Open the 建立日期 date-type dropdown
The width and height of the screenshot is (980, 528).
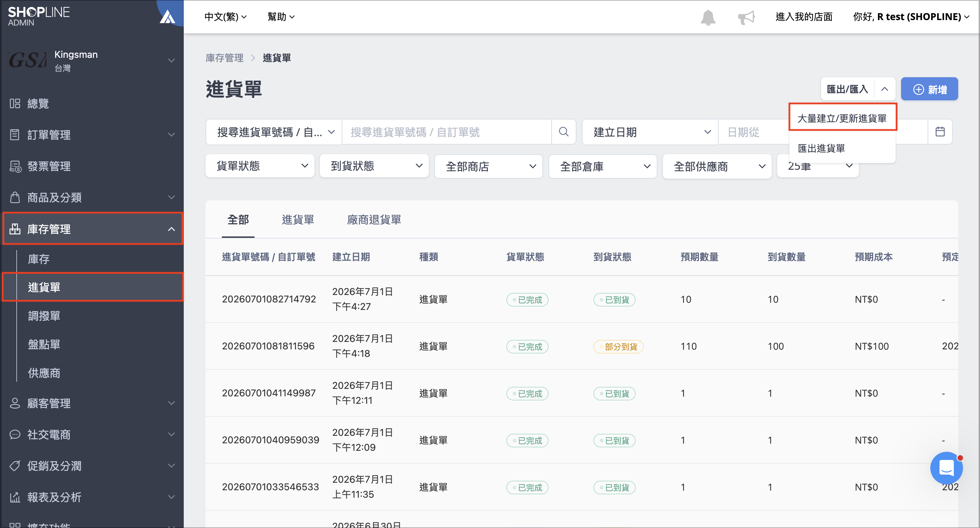tap(650, 132)
